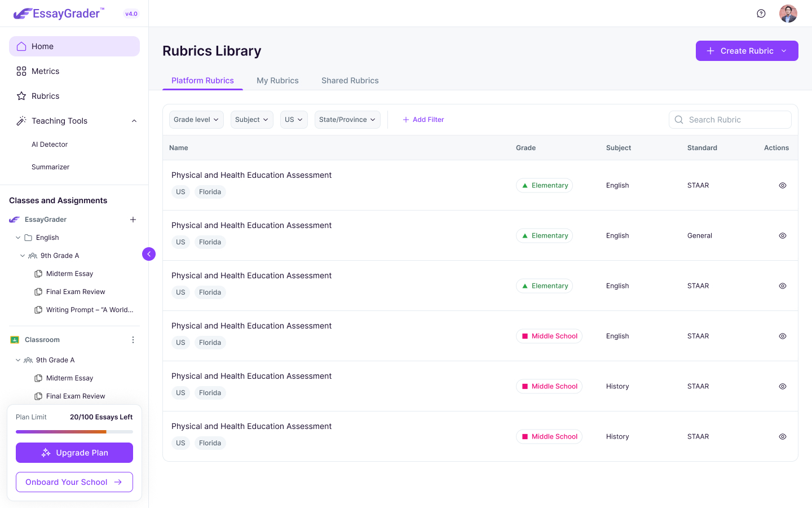Click Create Rubric button
The image size is (812, 508).
tap(747, 51)
